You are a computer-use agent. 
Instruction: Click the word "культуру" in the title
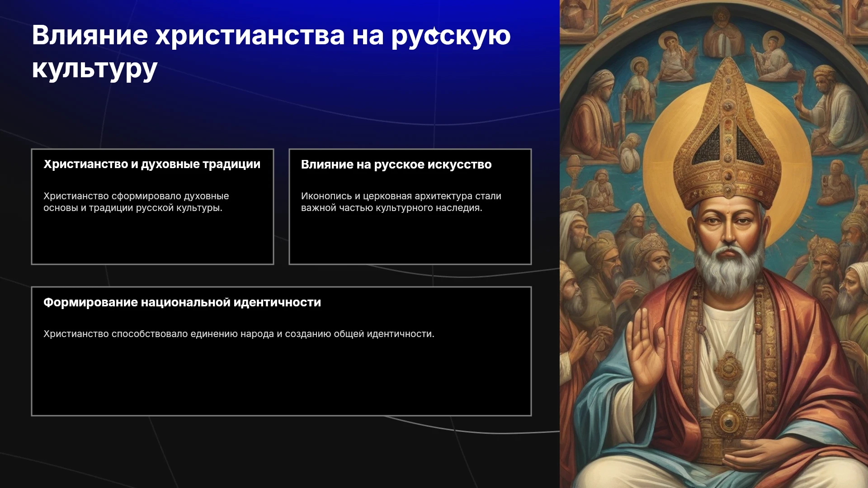pos(94,69)
